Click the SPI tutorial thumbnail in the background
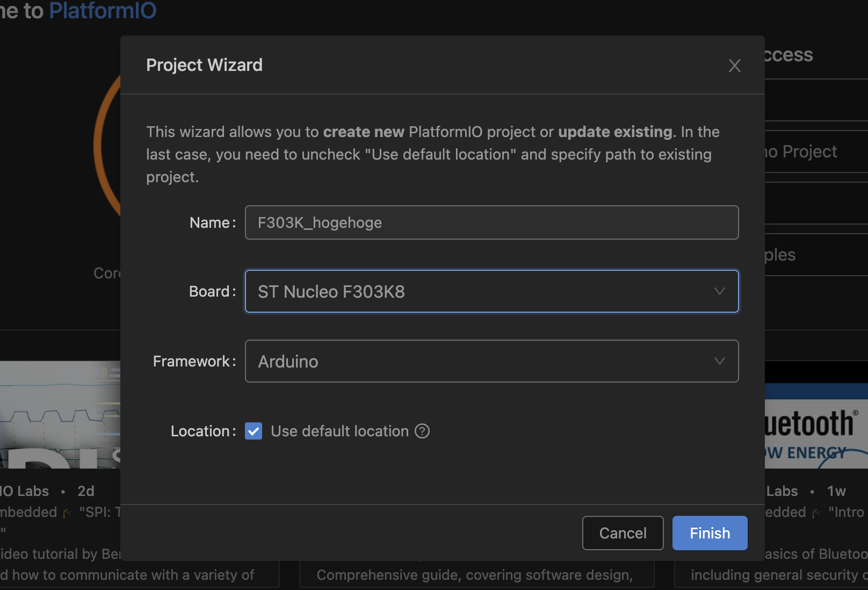 [60, 414]
